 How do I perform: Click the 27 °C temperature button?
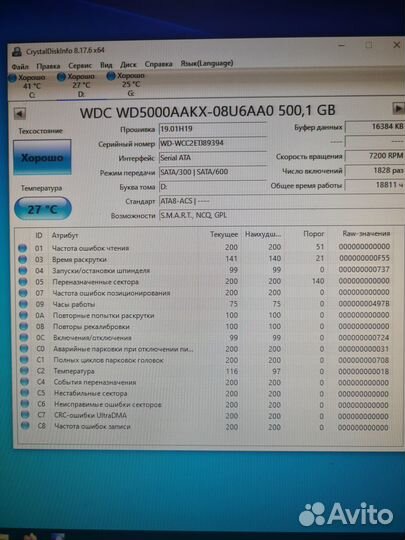[43, 209]
